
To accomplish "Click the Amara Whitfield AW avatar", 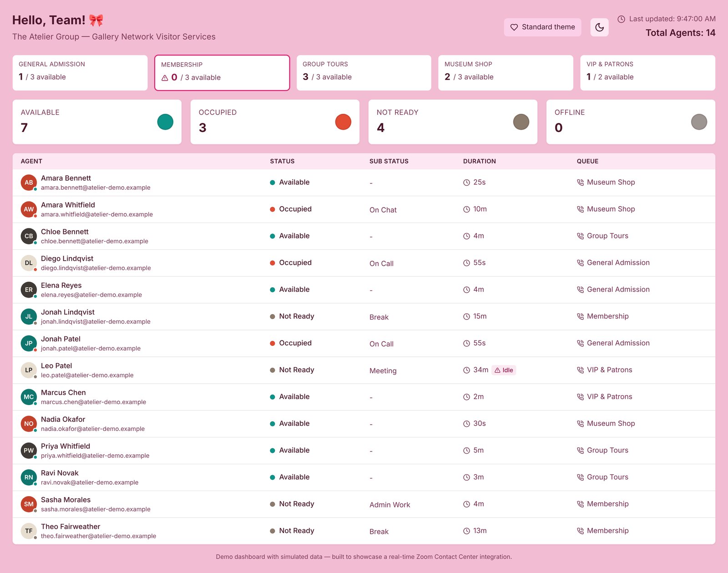I will [x=29, y=209].
